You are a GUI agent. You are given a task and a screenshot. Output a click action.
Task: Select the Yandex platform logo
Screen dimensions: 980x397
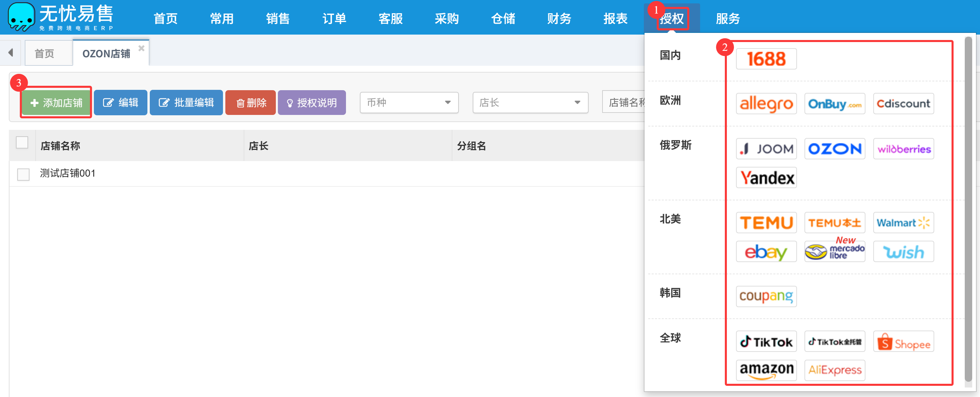[x=766, y=177]
